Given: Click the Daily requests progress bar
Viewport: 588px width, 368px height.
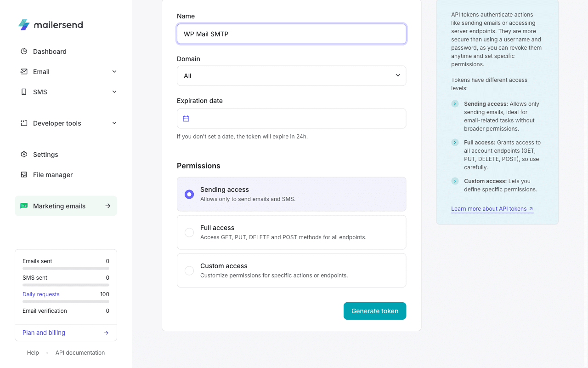Looking at the screenshot, I should (66, 301).
